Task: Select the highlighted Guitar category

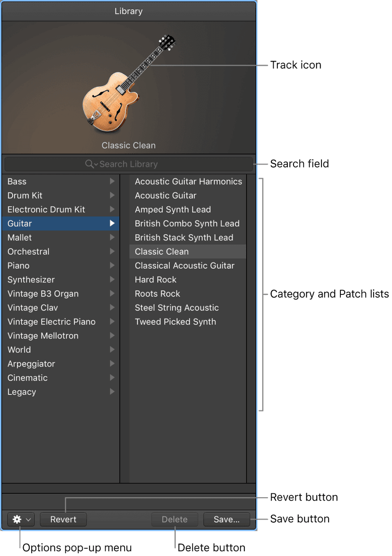Action: pos(61,223)
